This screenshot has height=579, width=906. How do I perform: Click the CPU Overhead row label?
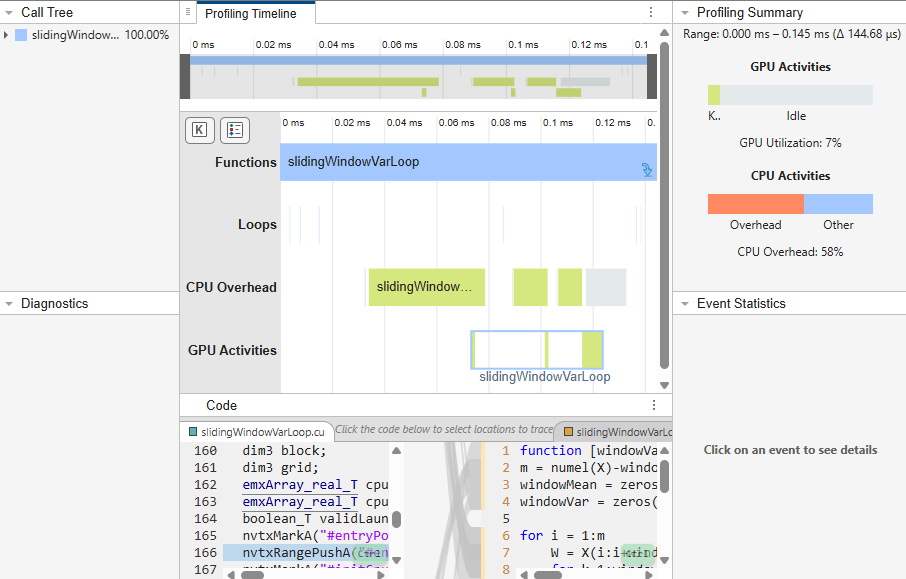point(231,287)
